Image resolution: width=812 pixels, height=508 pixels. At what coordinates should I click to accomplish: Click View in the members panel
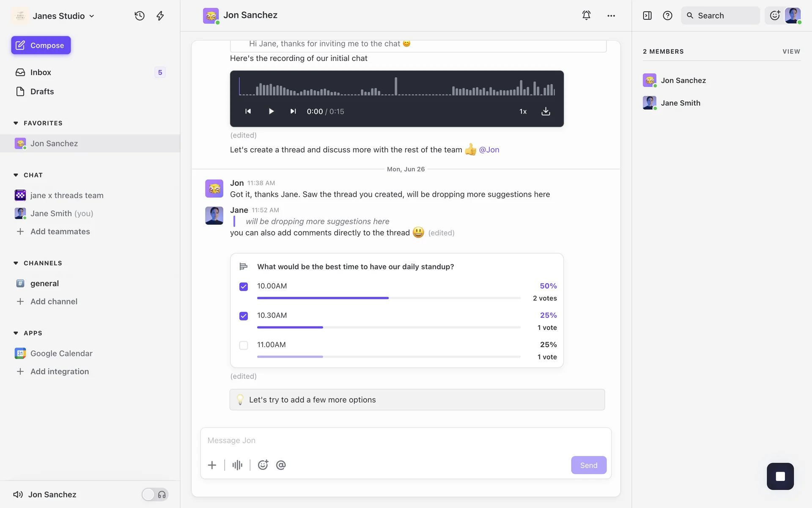pos(791,52)
